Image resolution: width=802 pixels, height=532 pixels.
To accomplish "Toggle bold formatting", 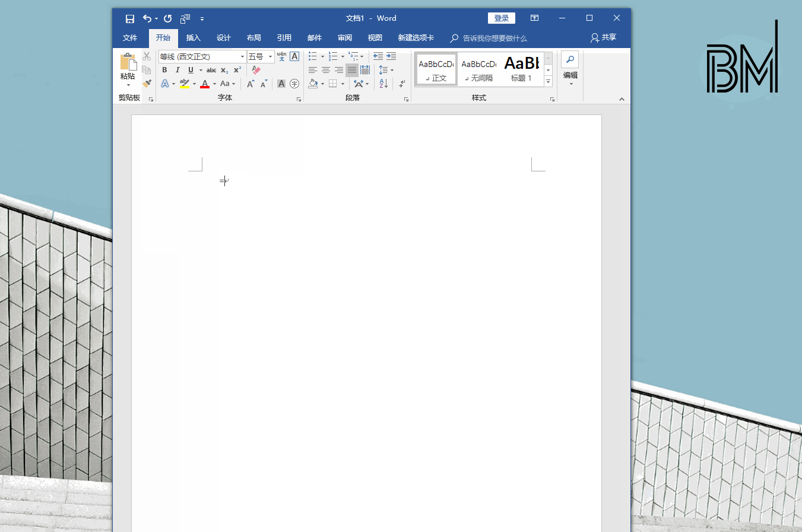I will [165, 69].
